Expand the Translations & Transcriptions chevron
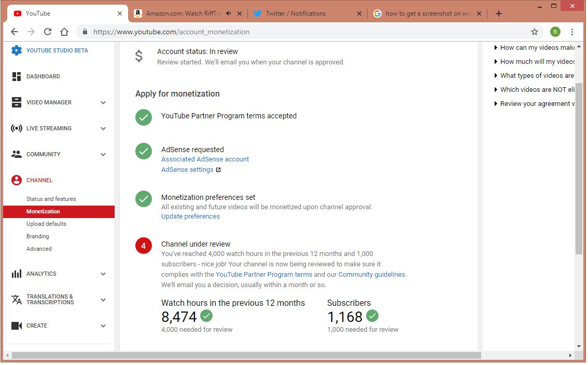This screenshot has height=365, width=588. (x=104, y=301)
